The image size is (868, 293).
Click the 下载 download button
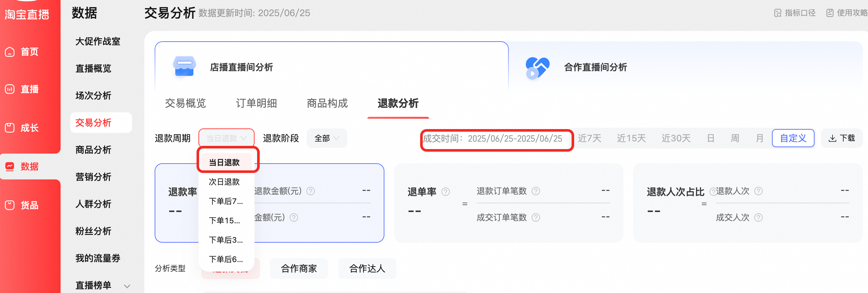coord(842,138)
